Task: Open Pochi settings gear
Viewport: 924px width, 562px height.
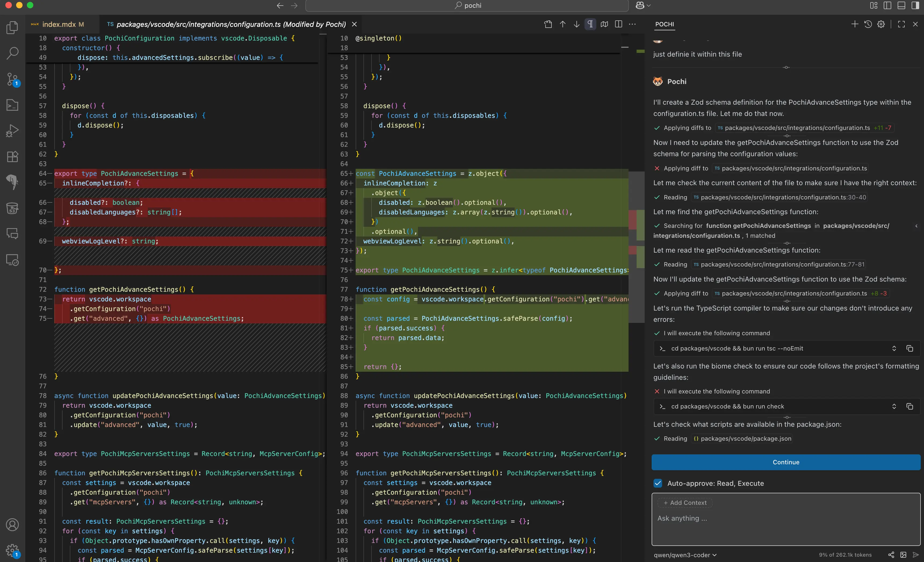Action: pyautogui.click(x=881, y=24)
